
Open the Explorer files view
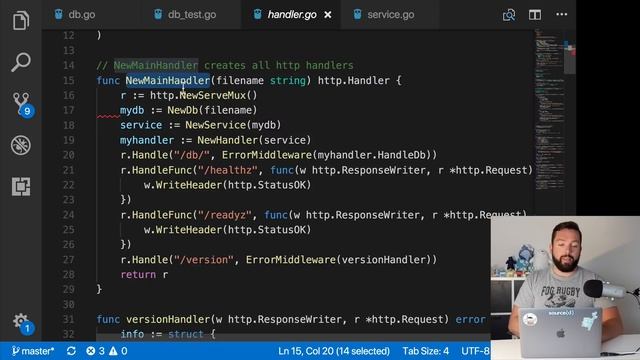[x=21, y=20]
